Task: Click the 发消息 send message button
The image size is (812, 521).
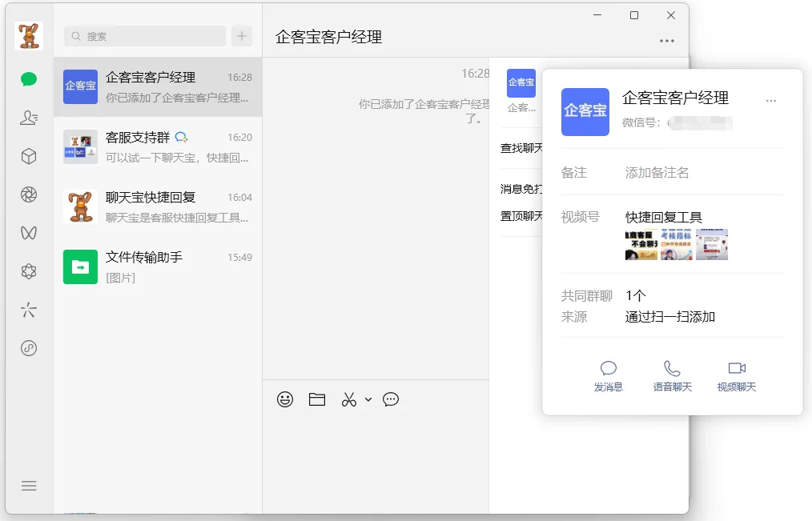Action: coord(608,376)
